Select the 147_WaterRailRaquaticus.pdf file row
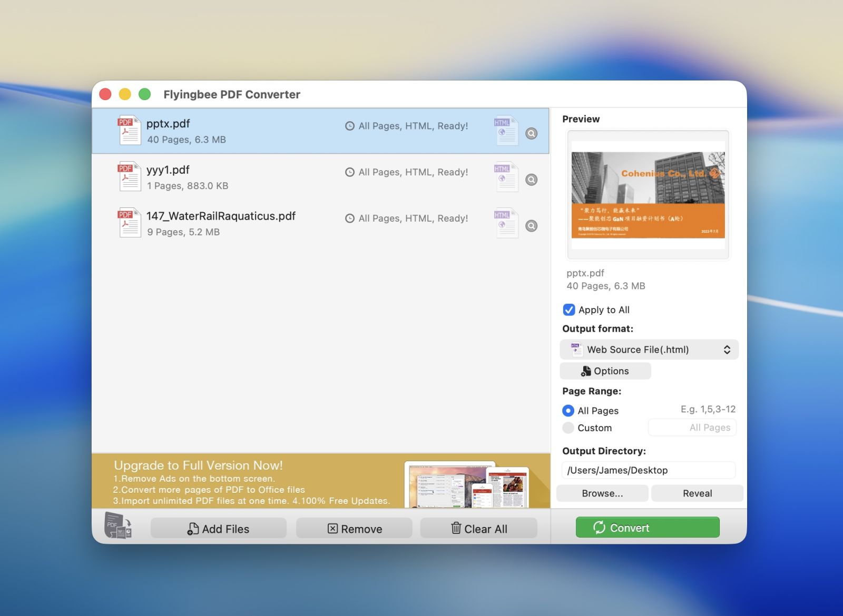The height and width of the screenshot is (616, 843). pos(316,224)
